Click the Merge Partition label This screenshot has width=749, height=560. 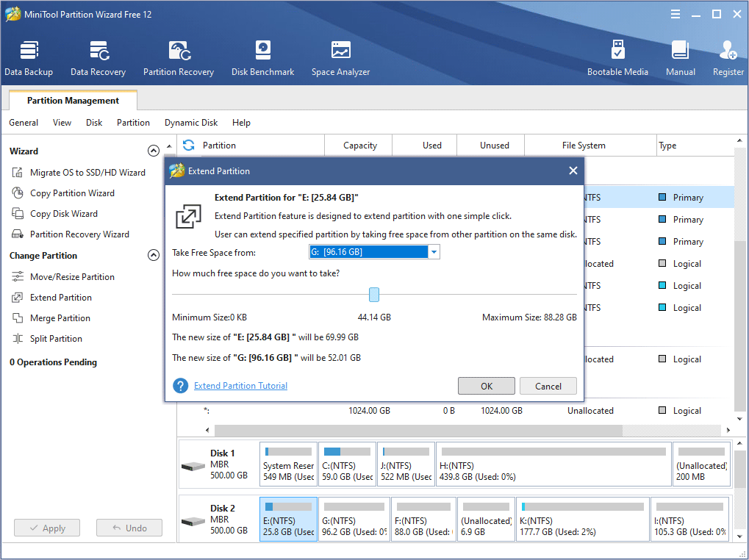(x=60, y=318)
